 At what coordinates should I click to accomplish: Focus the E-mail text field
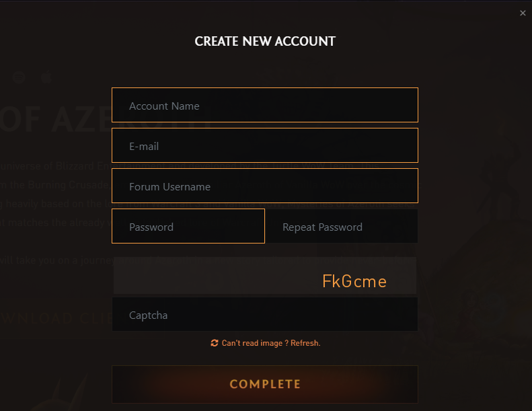[264, 146]
